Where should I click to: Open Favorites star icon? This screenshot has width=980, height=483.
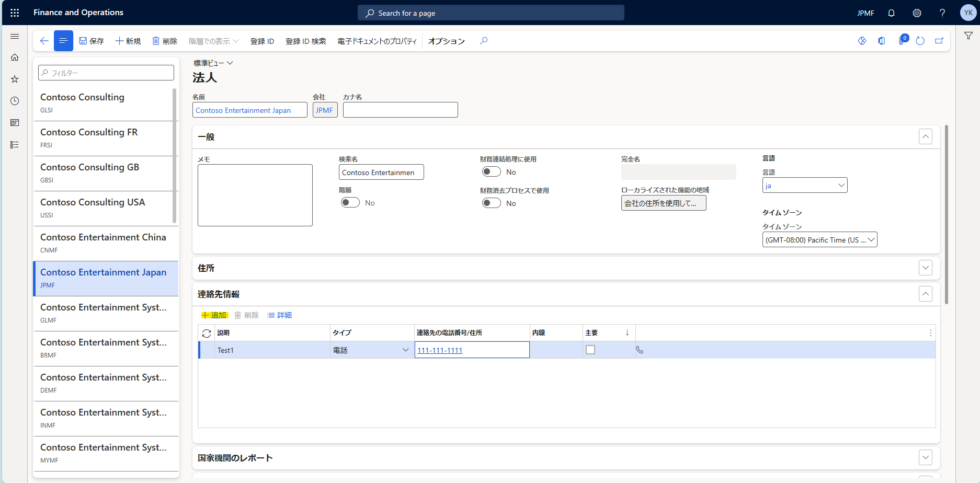click(x=15, y=79)
